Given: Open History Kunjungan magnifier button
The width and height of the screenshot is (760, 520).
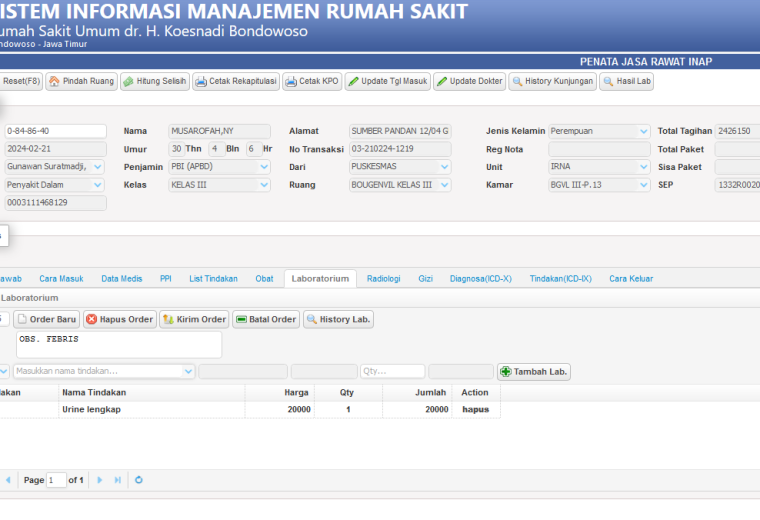Looking at the screenshot, I should [x=553, y=81].
